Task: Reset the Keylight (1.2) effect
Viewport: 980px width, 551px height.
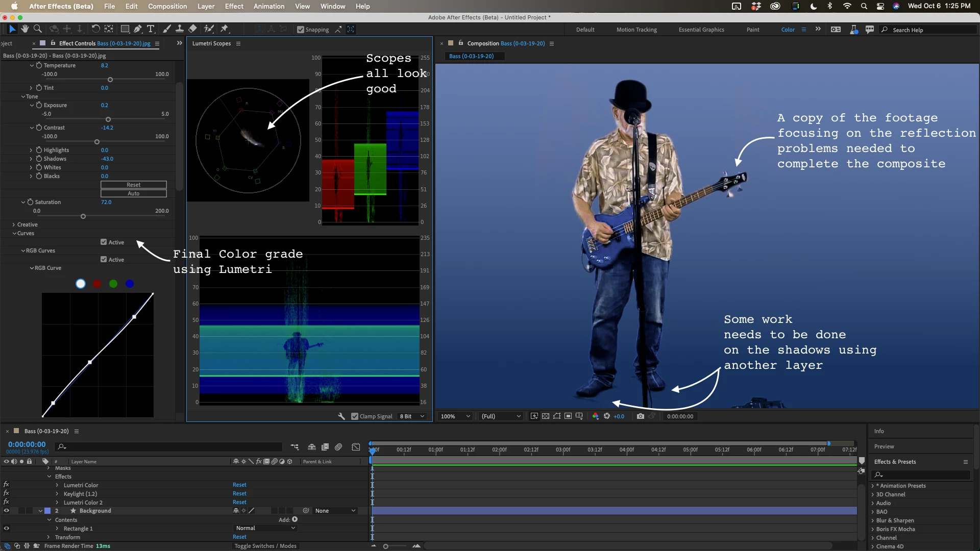Action: (239, 493)
